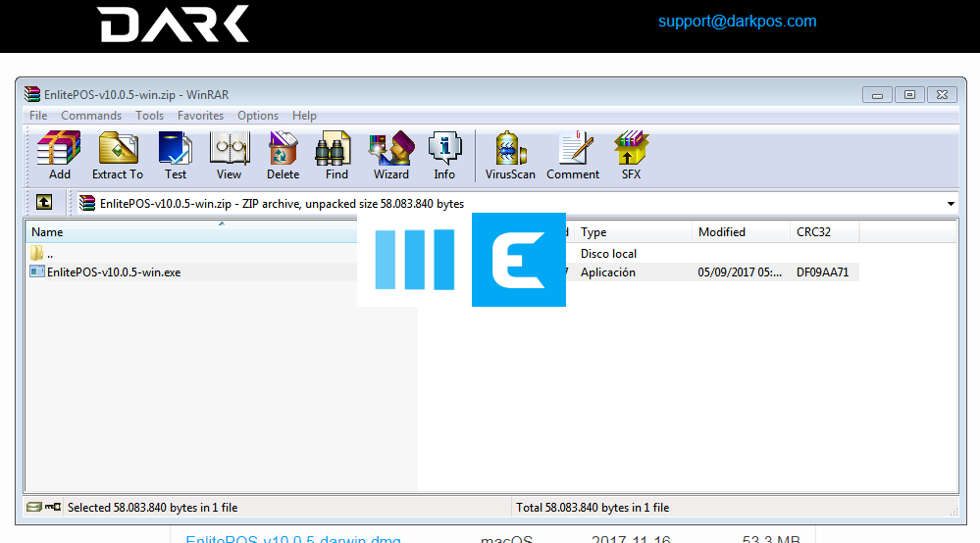Convert archive with SFX icon
The width and height of the screenshot is (980, 543).
(x=631, y=156)
